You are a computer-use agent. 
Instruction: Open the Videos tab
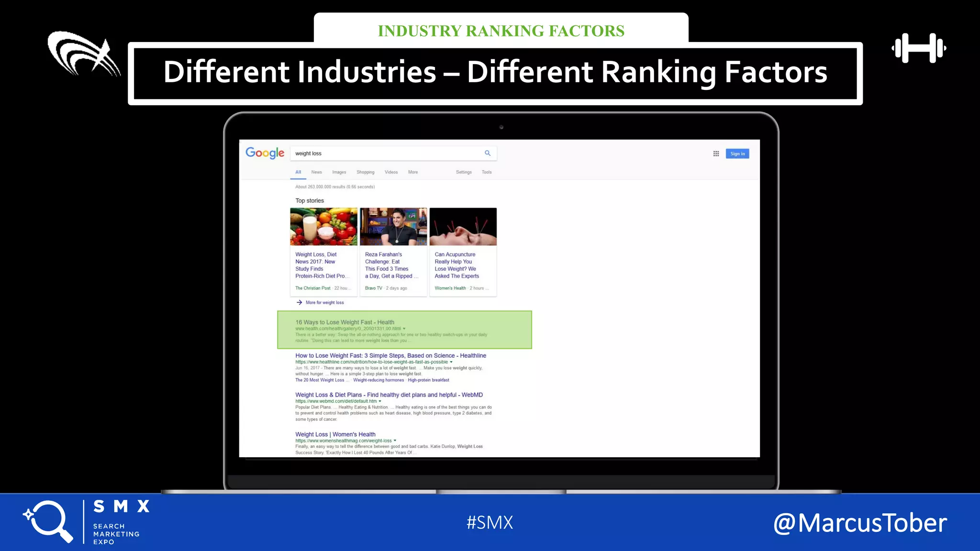[x=391, y=172]
